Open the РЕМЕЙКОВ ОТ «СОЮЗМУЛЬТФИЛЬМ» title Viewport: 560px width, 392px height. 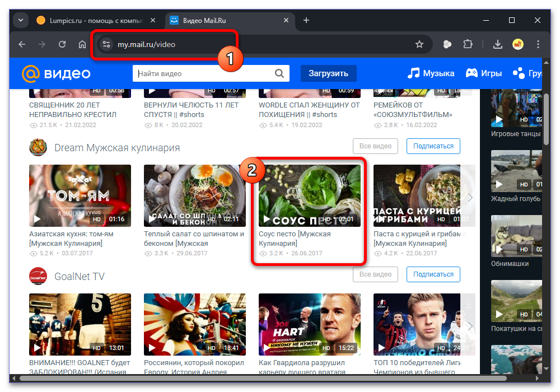click(x=413, y=110)
